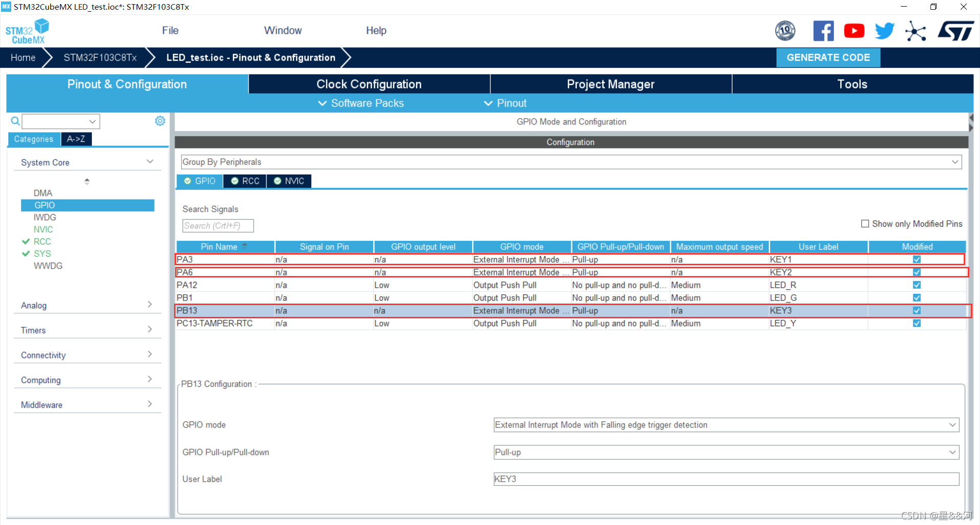
Task: Sort table by Pin Name arrow
Action: 245,246
